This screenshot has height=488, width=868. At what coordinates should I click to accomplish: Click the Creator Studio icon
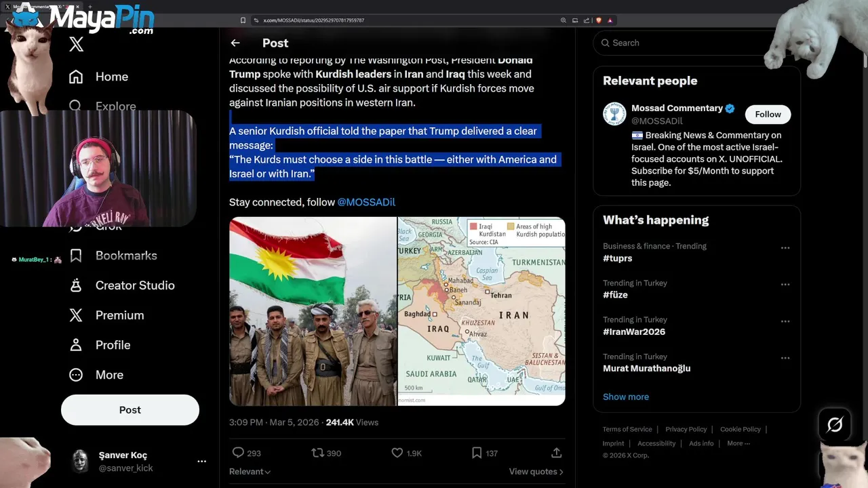click(76, 285)
